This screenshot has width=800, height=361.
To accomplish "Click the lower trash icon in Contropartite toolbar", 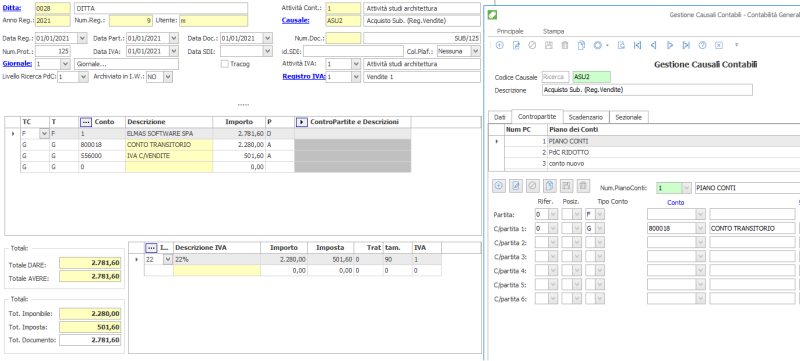I will (582, 187).
